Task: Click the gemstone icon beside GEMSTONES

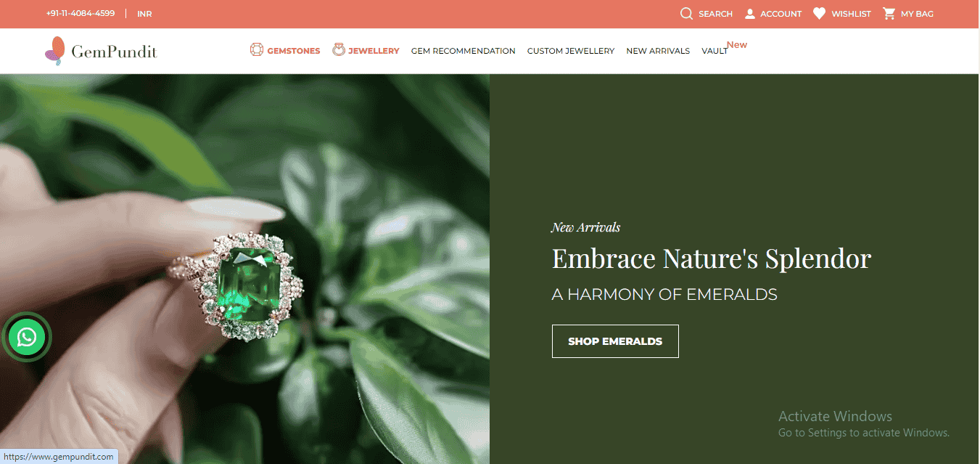Action: tap(257, 50)
